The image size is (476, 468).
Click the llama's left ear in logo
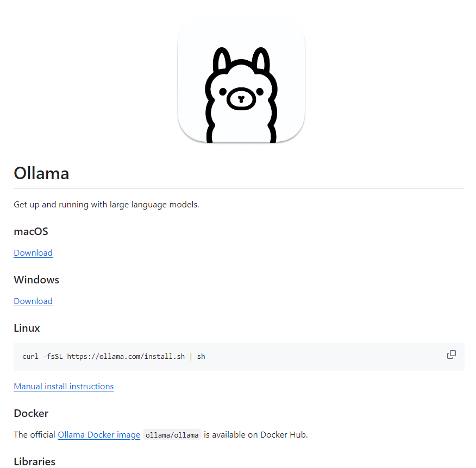click(221, 60)
